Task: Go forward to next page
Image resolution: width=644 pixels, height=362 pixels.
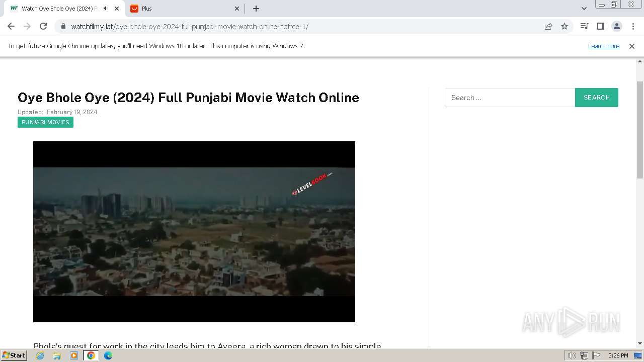Action: pyautogui.click(x=27, y=26)
